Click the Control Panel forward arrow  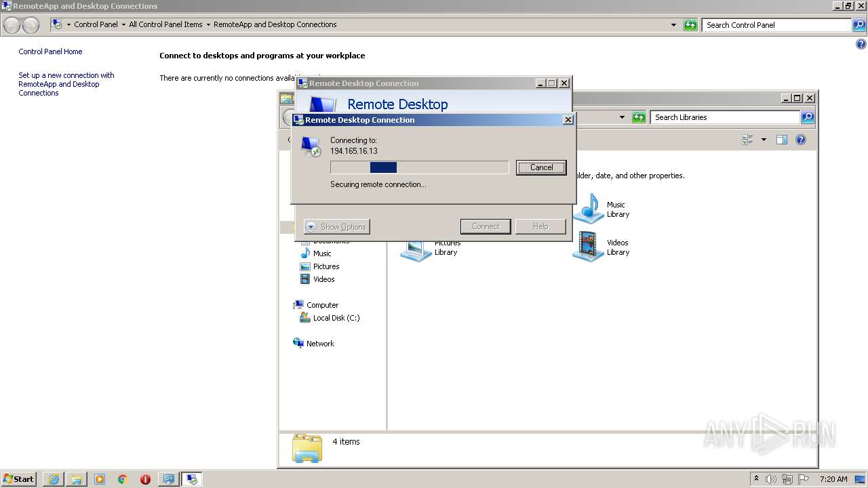[31, 25]
